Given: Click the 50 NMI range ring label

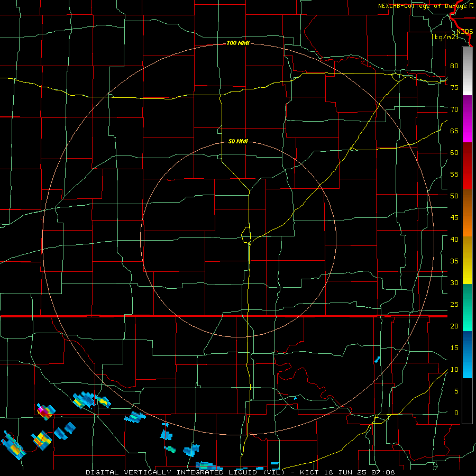Looking at the screenshot, I should (238, 141).
